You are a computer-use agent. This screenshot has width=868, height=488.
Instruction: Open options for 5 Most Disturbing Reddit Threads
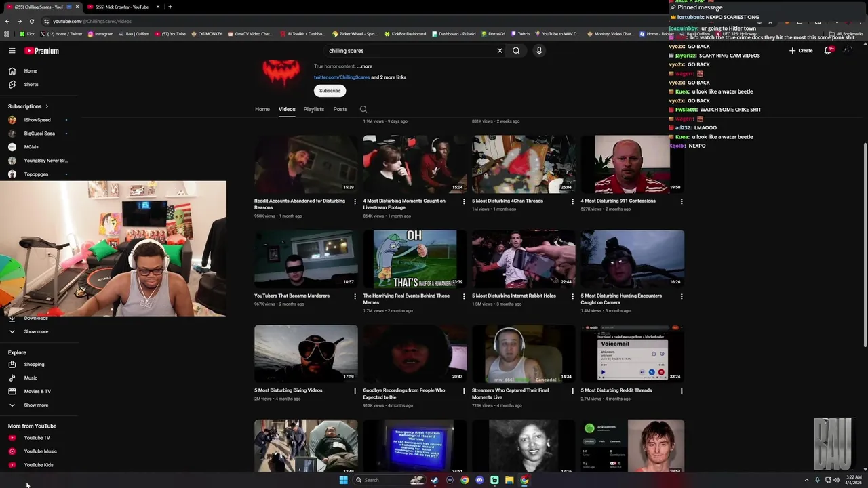(x=682, y=391)
